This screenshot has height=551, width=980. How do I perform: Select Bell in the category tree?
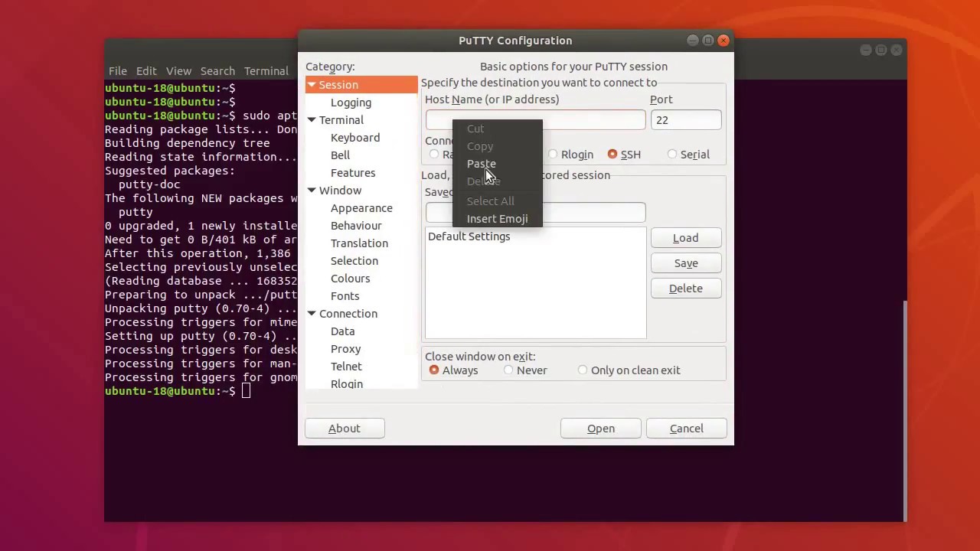click(x=340, y=155)
